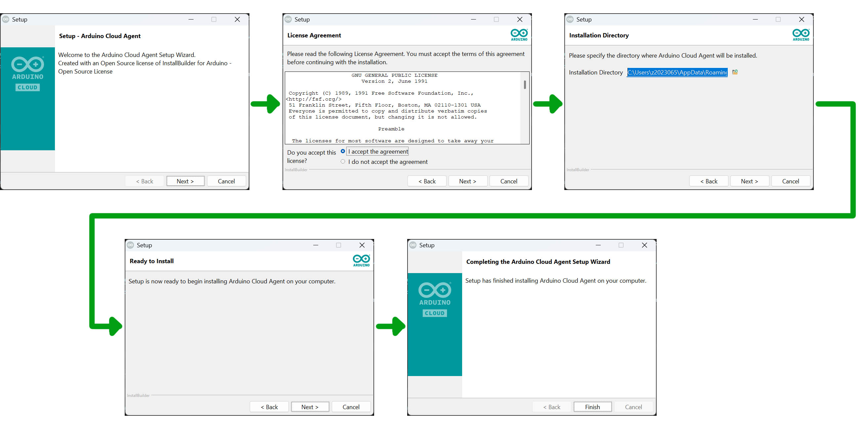Viewport: 868px width, 429px height.
Task: Click Arduino Cloud logo on welcome page
Action: coord(28,73)
